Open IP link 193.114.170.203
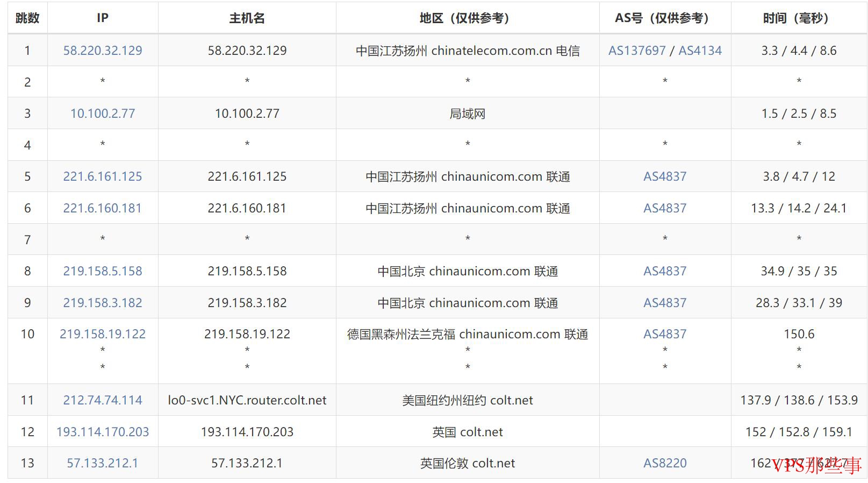Screen dimensions: 868x483 tap(103, 432)
